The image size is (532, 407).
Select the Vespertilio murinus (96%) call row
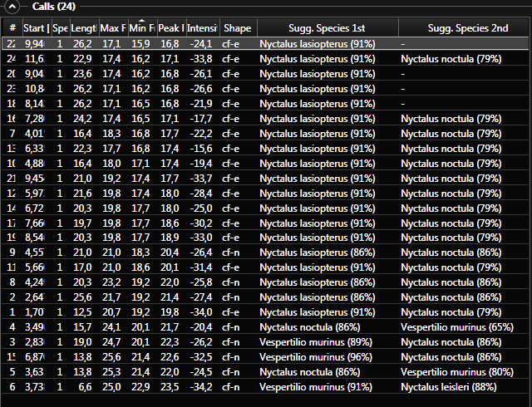(x=315, y=357)
